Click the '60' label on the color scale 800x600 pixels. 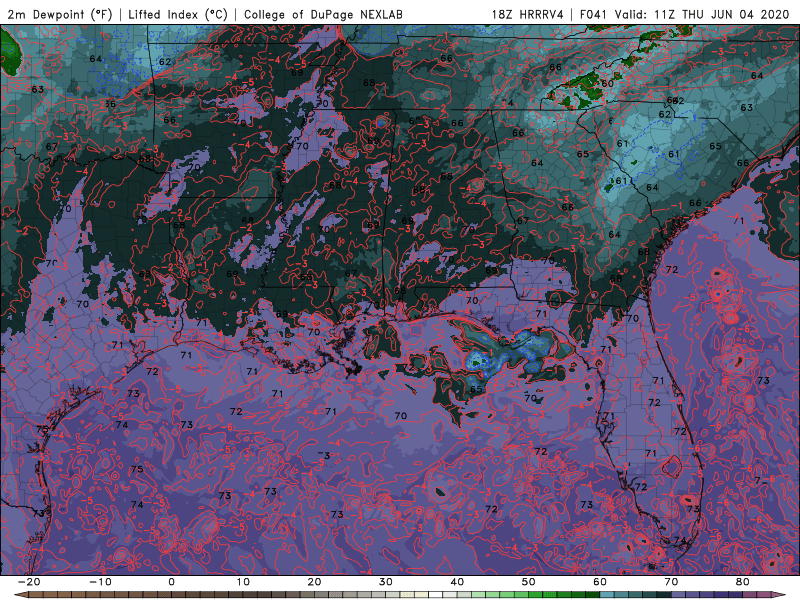[600, 582]
